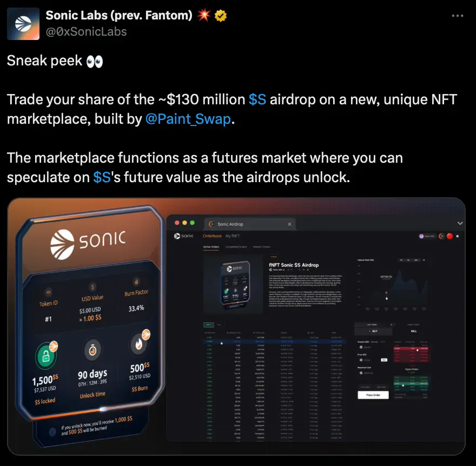
Task: Click the white Place Order button
Action: (373, 395)
